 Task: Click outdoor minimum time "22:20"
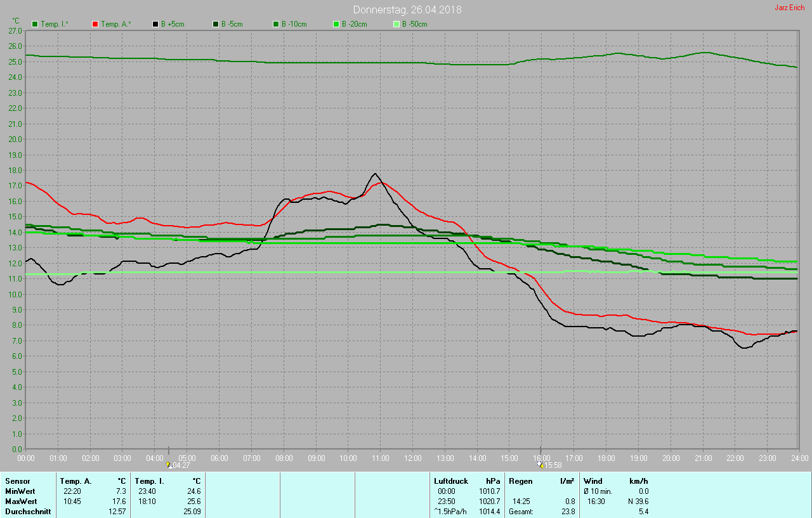(x=72, y=491)
